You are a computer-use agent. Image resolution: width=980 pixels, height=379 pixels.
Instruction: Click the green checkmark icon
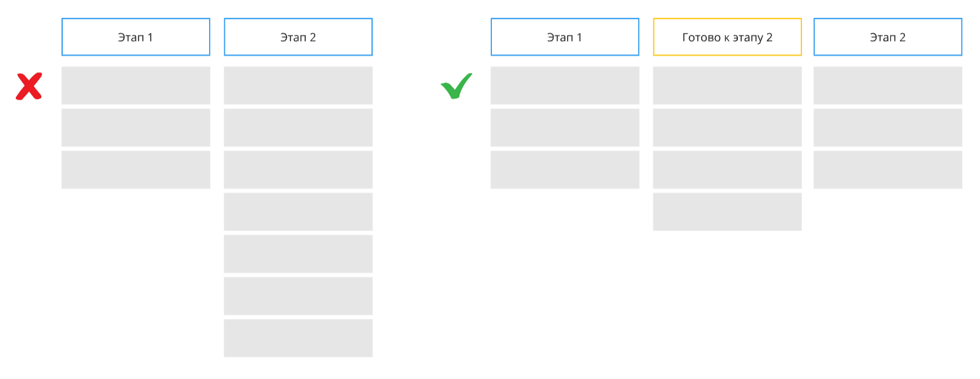(x=456, y=86)
